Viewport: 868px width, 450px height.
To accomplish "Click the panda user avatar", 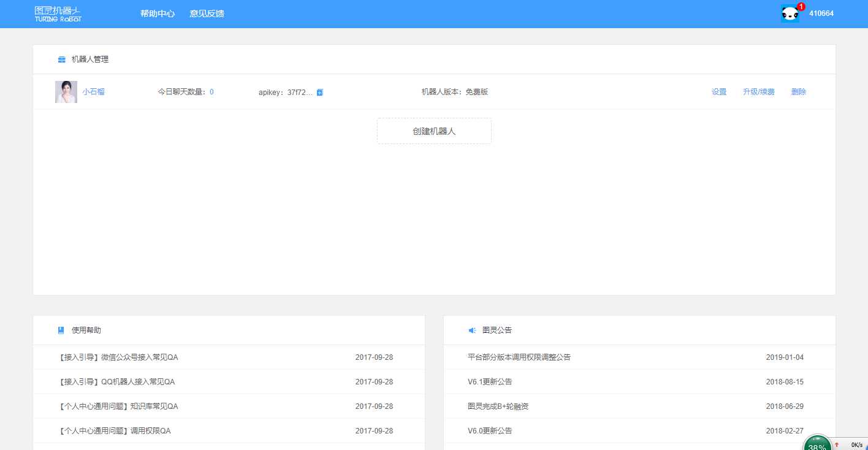I will coord(790,13).
